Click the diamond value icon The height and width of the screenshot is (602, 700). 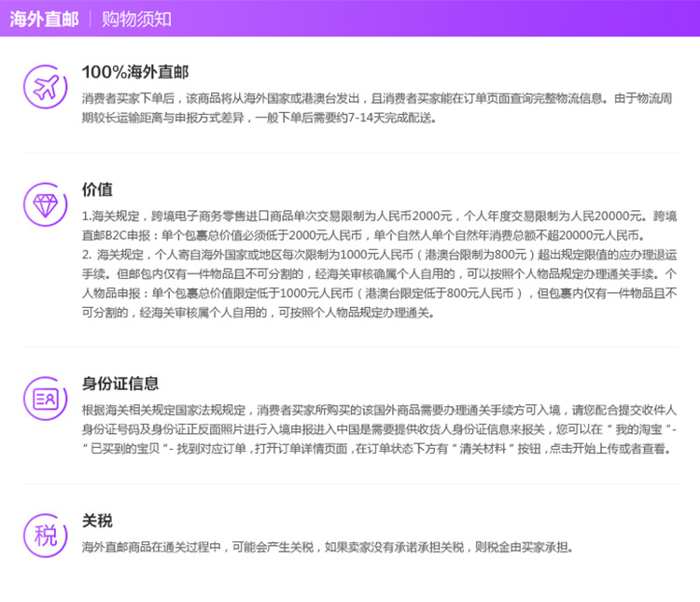coord(45,204)
